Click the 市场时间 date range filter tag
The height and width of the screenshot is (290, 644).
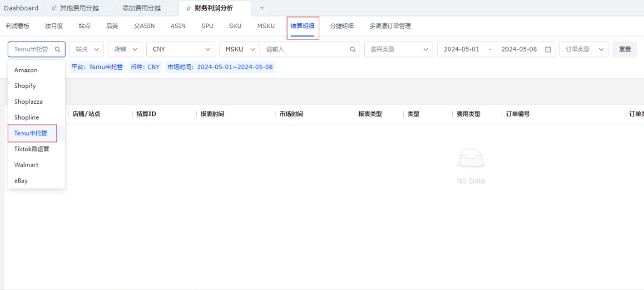coord(220,67)
